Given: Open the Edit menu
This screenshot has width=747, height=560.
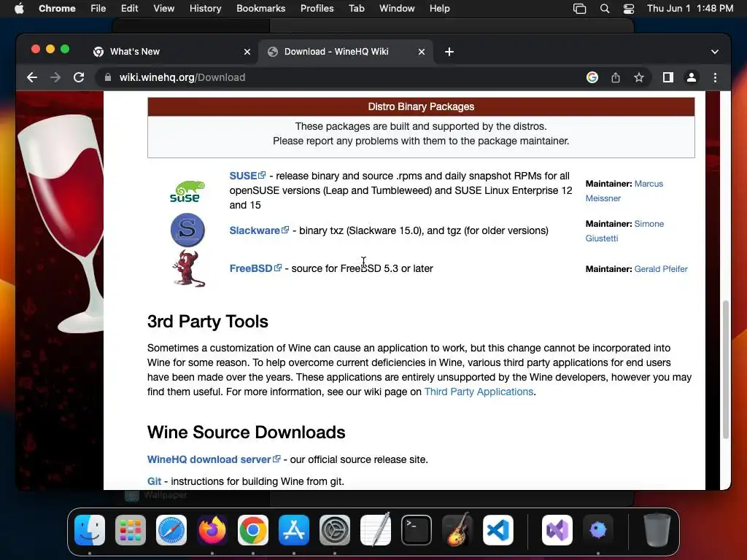Looking at the screenshot, I should coord(129,9).
